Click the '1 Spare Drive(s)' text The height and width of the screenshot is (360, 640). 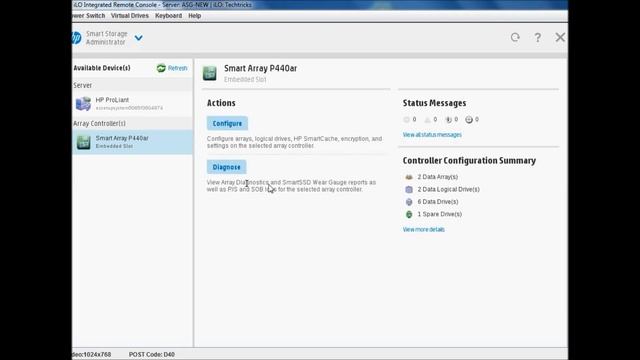tap(440, 214)
